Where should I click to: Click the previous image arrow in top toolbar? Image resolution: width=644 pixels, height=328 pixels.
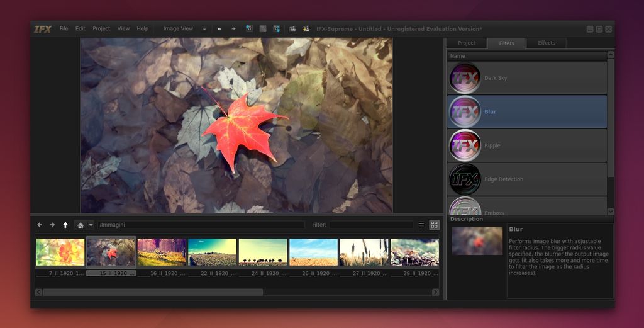[219, 29]
